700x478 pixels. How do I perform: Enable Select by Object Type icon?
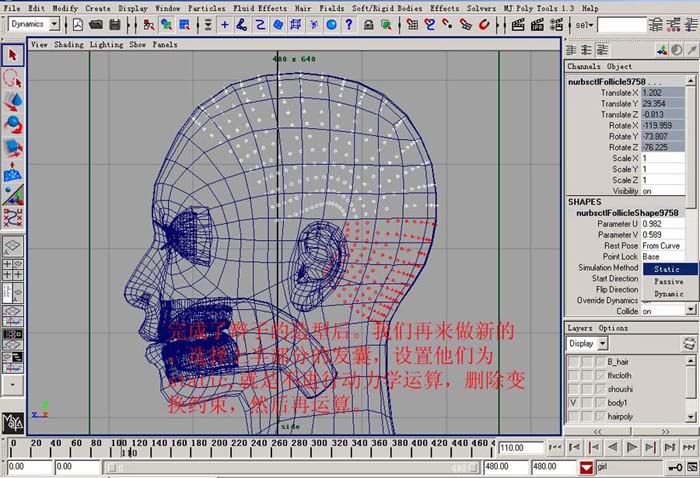(x=167, y=25)
